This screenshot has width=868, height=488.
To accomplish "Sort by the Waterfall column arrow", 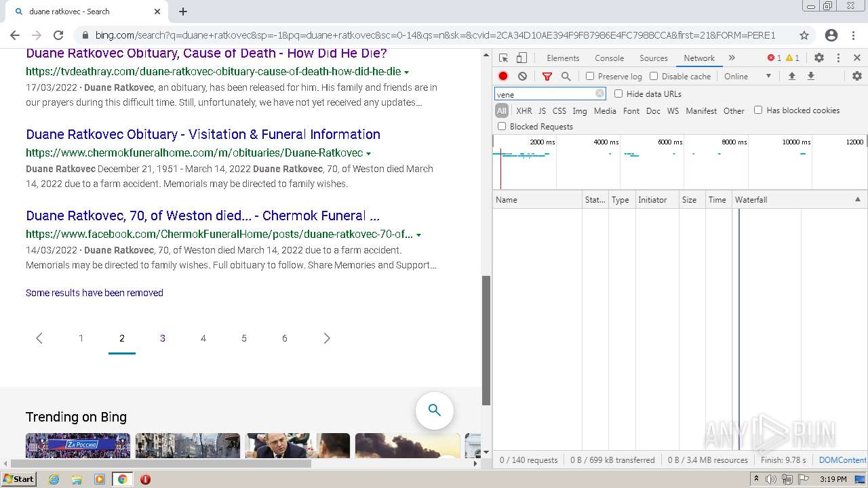I will 857,200.
